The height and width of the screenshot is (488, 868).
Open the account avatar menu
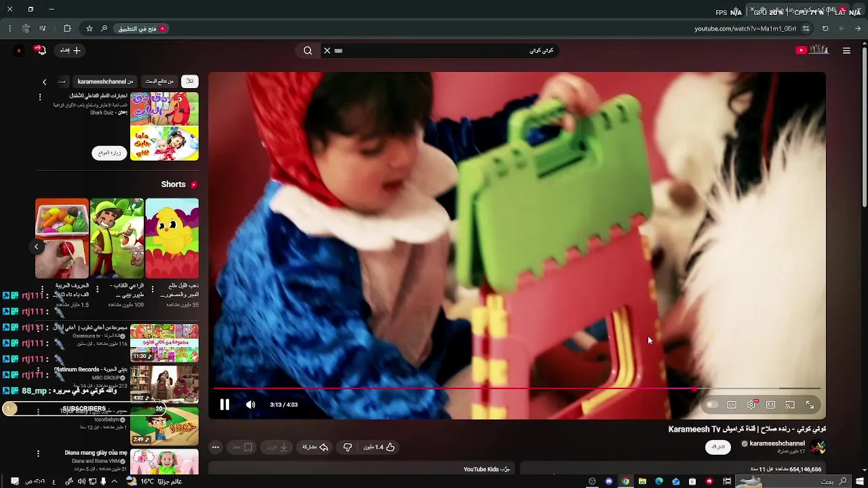pos(19,50)
